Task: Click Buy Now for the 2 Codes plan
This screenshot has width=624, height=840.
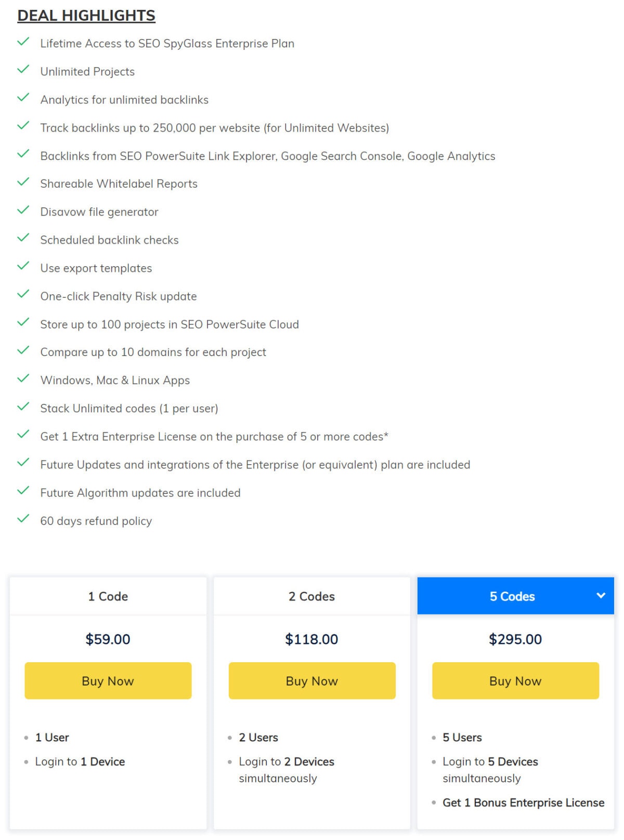Action: coord(311,680)
